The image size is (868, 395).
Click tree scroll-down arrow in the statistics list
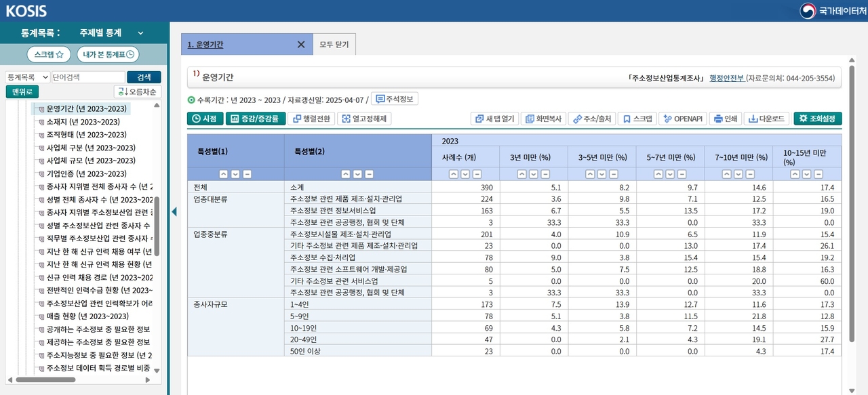[157, 371]
